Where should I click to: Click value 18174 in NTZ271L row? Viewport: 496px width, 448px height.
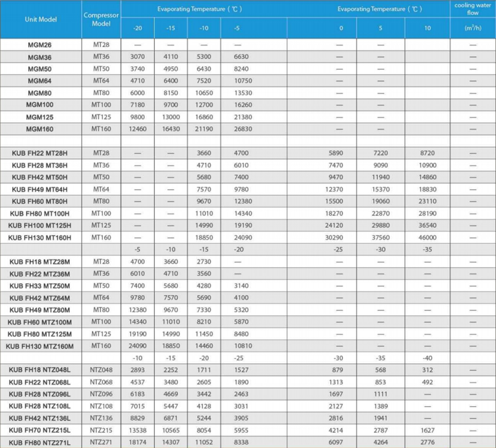[x=138, y=442]
